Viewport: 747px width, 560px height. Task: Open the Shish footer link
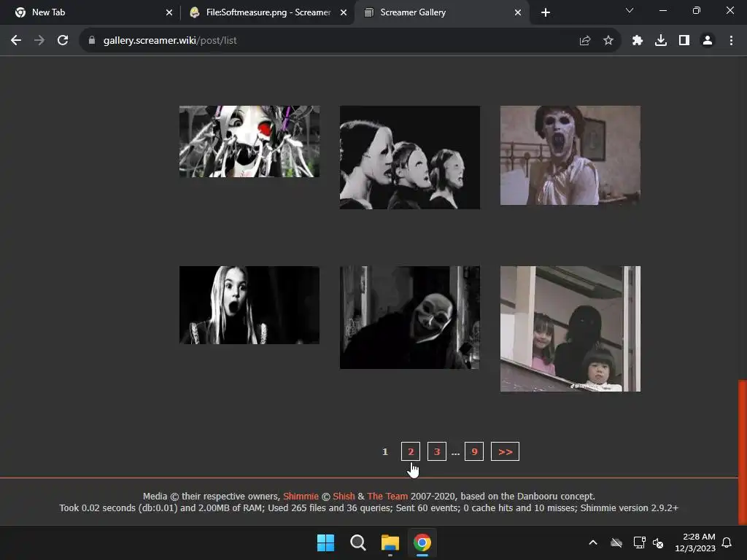[344, 496]
